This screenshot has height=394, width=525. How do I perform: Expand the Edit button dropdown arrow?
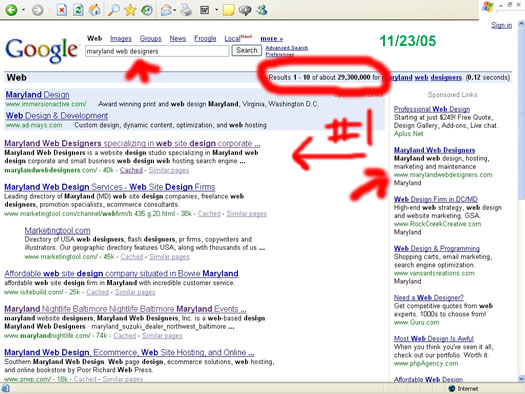coord(216,10)
